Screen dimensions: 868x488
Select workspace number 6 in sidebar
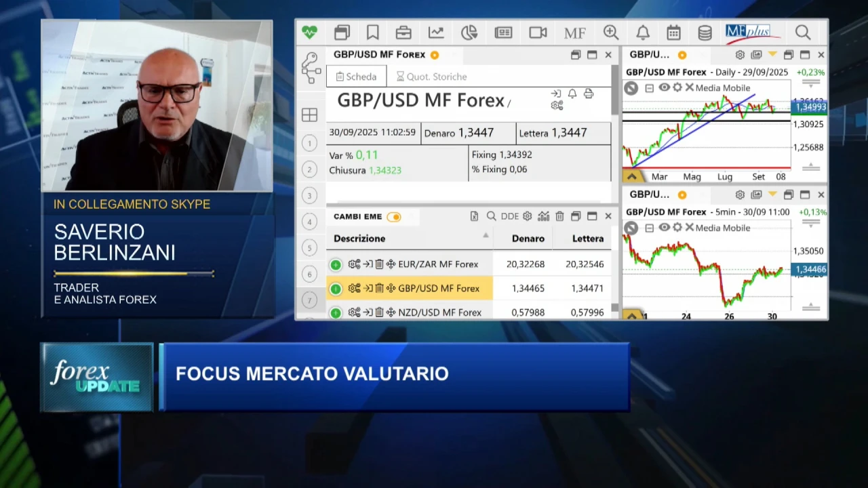click(309, 274)
